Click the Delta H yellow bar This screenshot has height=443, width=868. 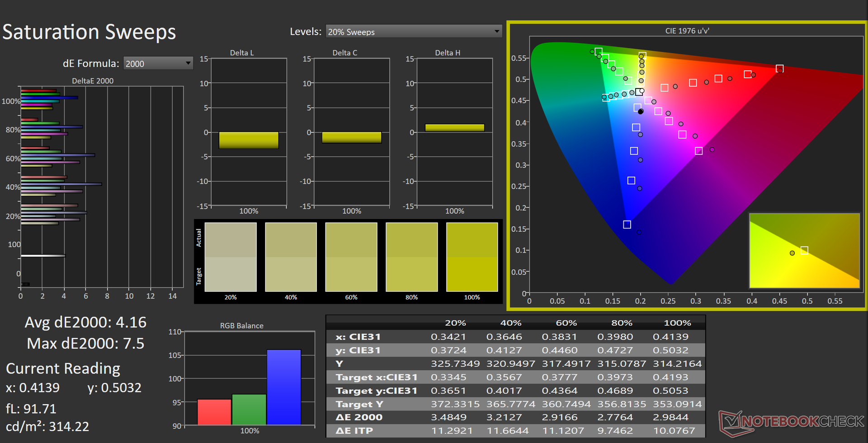(x=454, y=128)
